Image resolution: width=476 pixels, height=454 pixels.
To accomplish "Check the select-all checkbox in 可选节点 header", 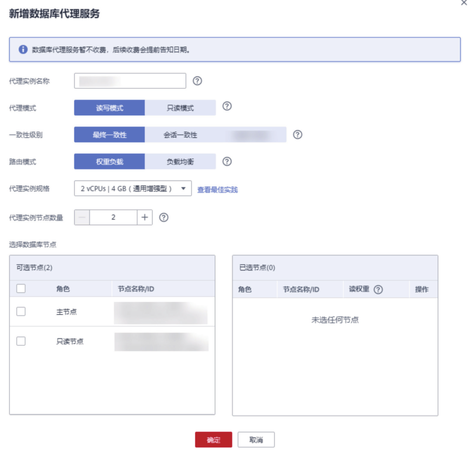I will click(21, 289).
